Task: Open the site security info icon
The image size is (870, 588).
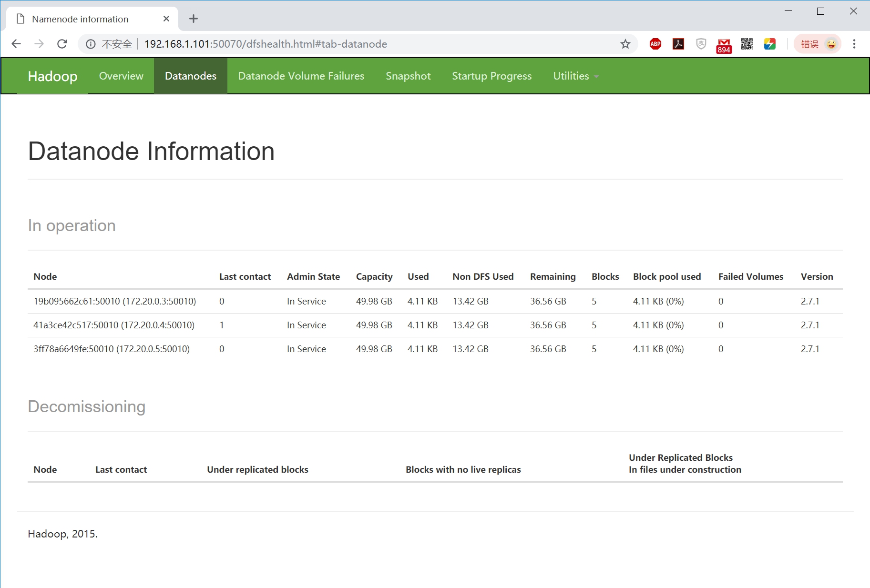Action: coord(91,44)
